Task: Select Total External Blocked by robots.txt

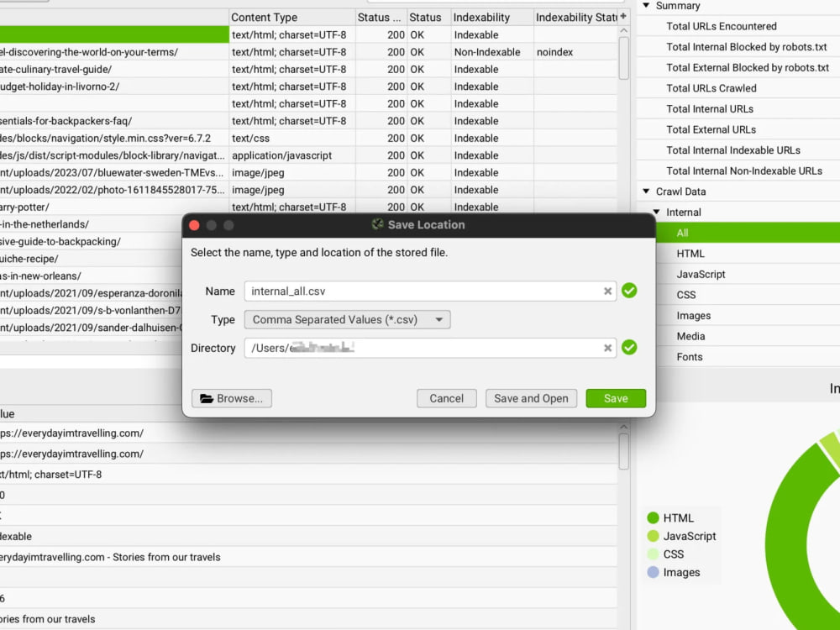Action: tap(748, 67)
